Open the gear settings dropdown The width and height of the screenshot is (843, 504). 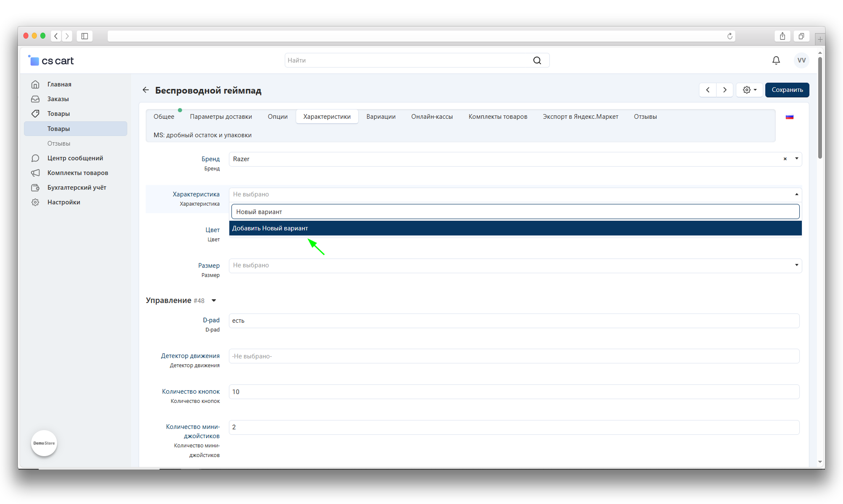click(749, 90)
